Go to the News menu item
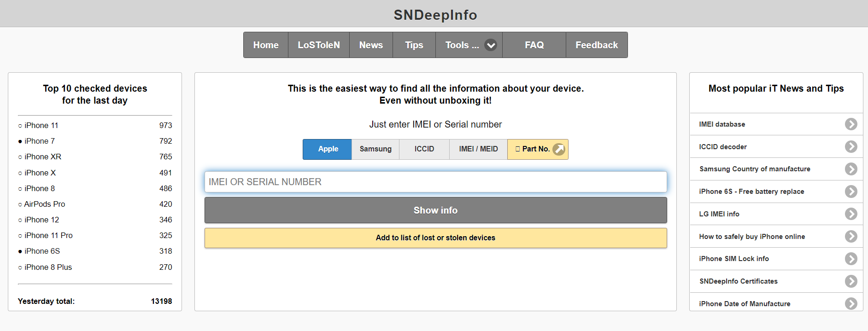This screenshot has width=868, height=331. click(371, 45)
